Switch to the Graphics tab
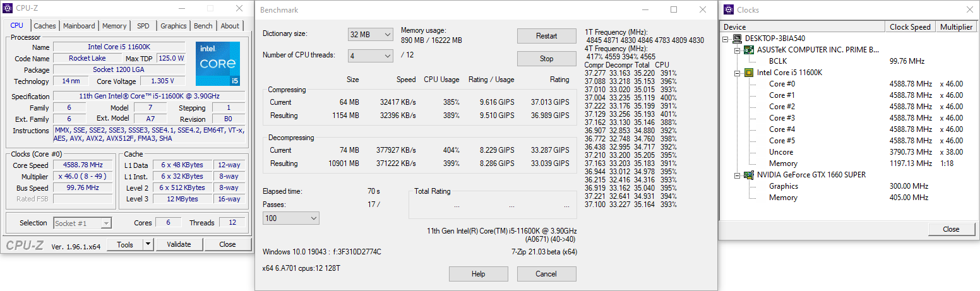Viewport: 980px width, 291px height. [x=173, y=26]
